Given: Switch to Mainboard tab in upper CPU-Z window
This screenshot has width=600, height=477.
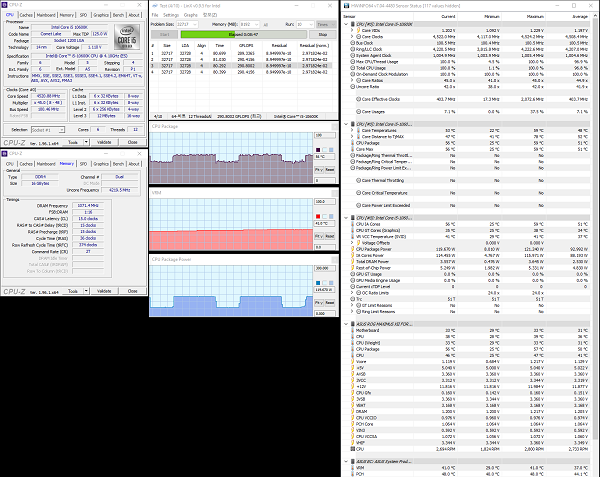Looking at the screenshot, I should (x=46, y=15).
